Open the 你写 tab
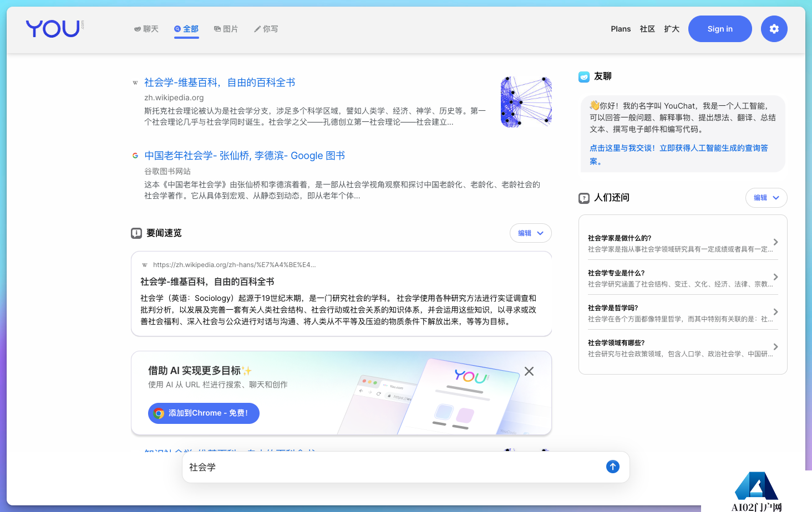 (266, 29)
